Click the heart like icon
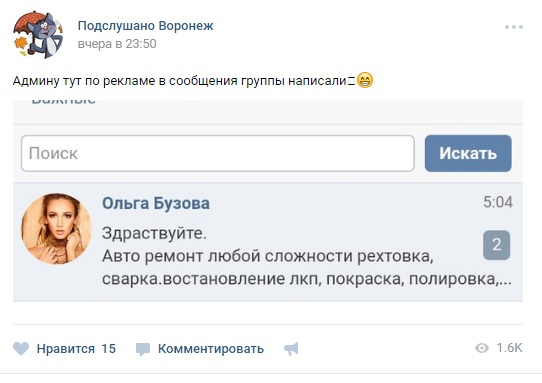The width and height of the screenshot is (542, 383). tap(21, 349)
